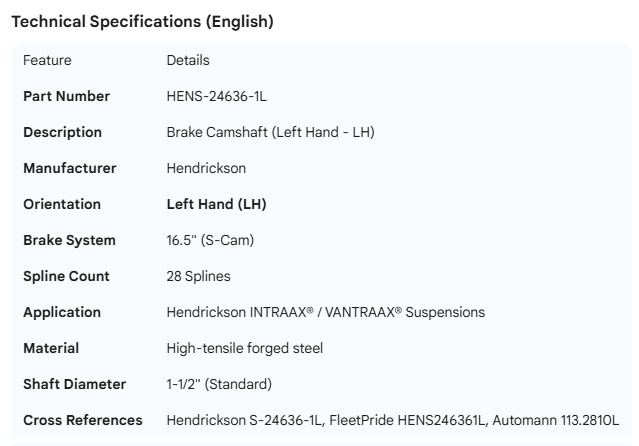Click the Technical Specifications (English) heading
This screenshot has width=639, height=446.
click(x=142, y=21)
